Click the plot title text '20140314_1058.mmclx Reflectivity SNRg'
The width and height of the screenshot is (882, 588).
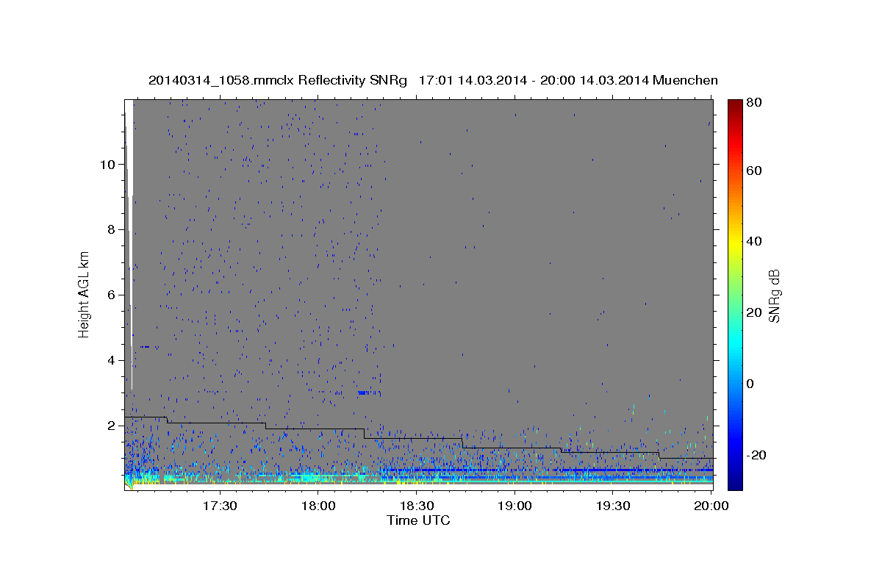[277, 80]
